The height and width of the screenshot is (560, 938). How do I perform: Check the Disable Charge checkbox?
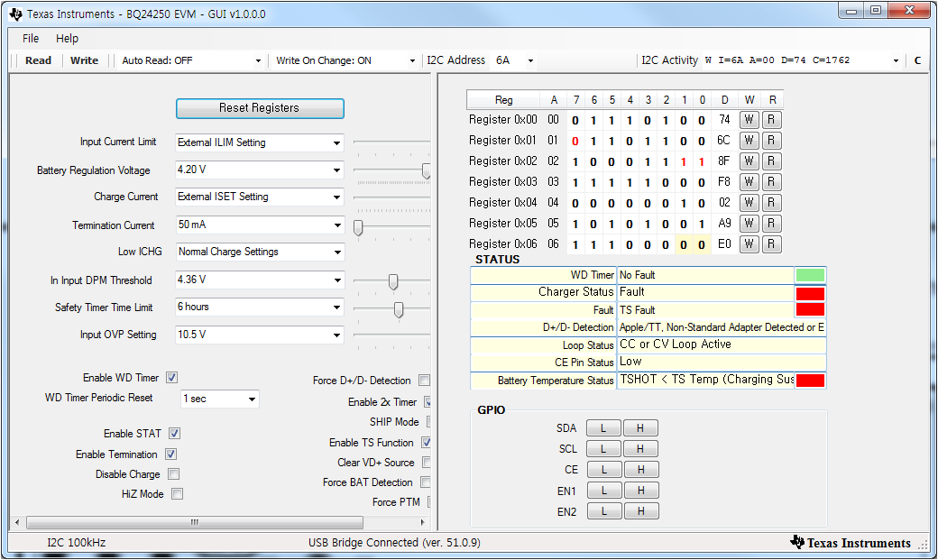tap(173, 473)
